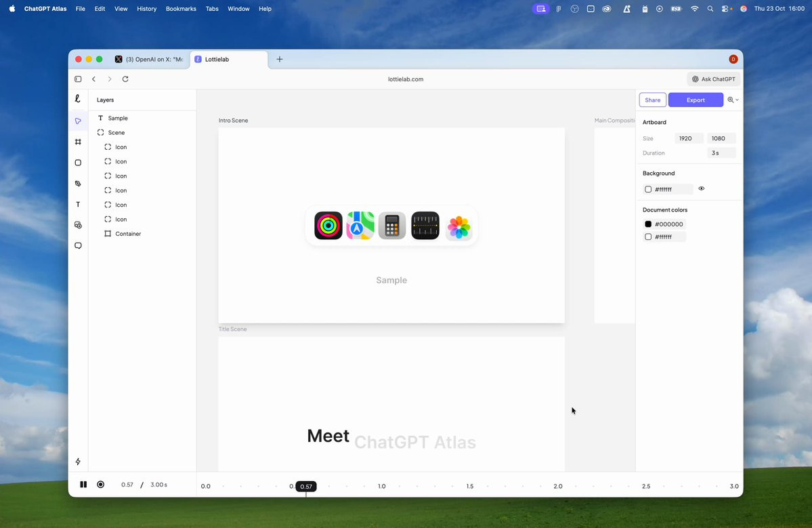The height and width of the screenshot is (528, 812).
Task: Click the red D profile avatar
Action: tap(733, 59)
